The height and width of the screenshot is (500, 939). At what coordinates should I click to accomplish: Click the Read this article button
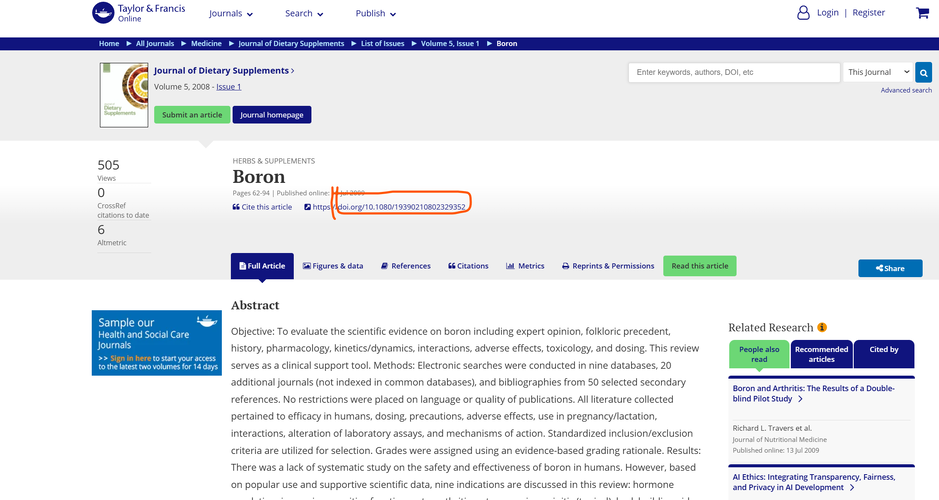coord(699,266)
